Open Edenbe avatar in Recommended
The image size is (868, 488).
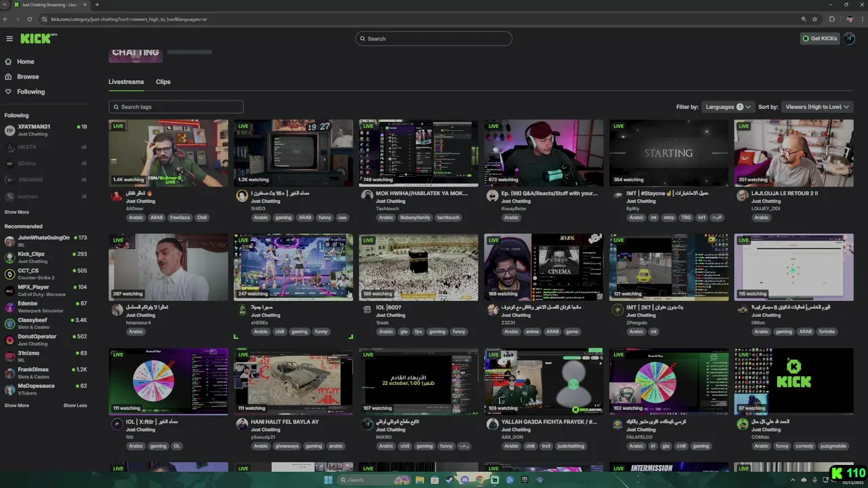[9, 307]
